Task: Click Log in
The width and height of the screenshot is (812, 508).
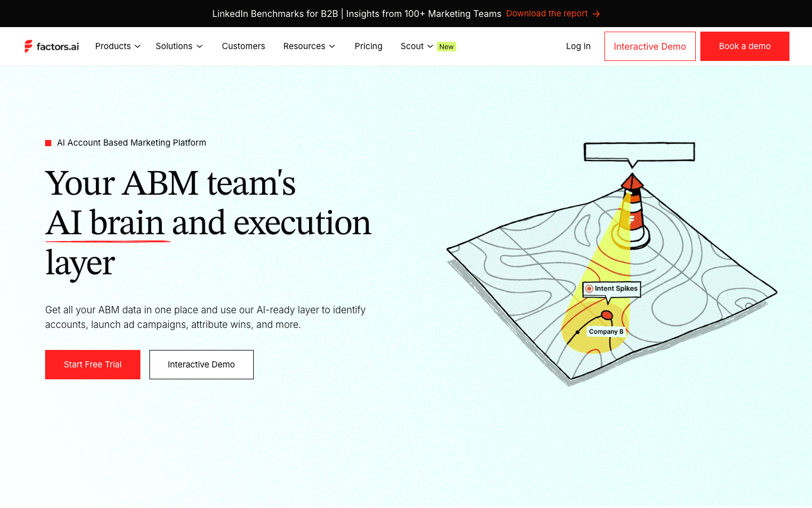Action: click(579, 46)
